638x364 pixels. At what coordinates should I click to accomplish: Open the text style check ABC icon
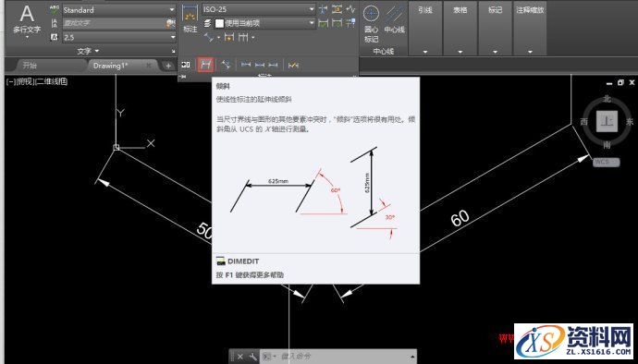click(55, 10)
